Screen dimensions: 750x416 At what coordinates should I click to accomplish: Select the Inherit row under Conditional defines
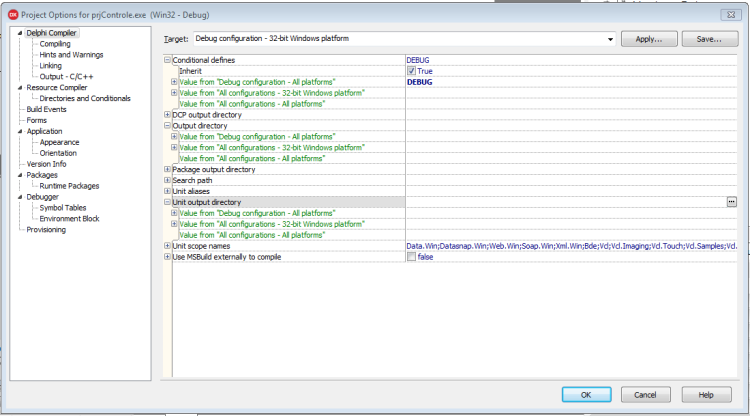click(190, 71)
